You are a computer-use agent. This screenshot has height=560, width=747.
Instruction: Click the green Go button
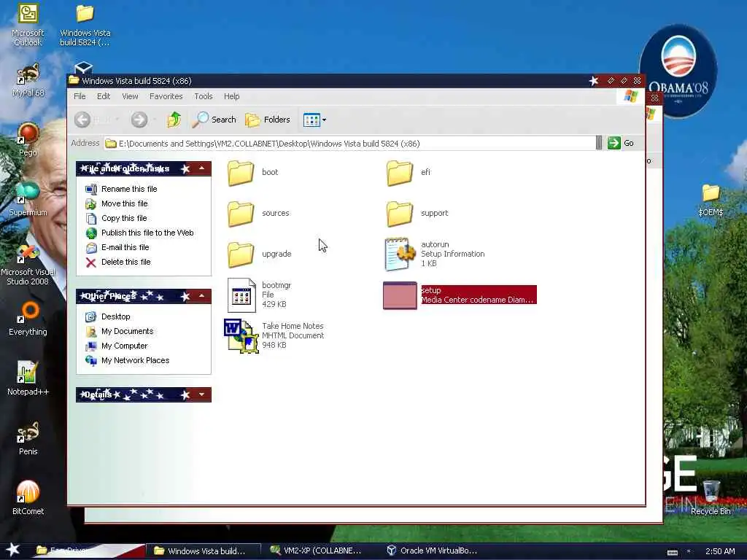point(621,143)
